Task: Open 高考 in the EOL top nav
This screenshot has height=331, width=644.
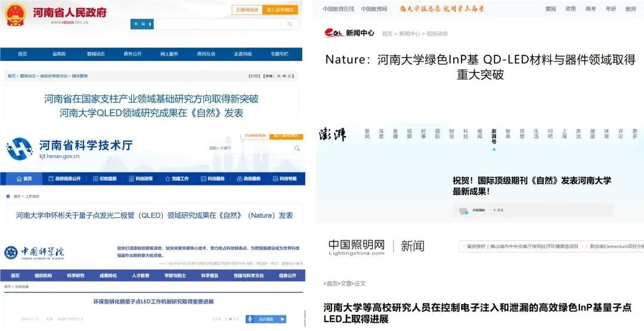Action: pos(590,9)
